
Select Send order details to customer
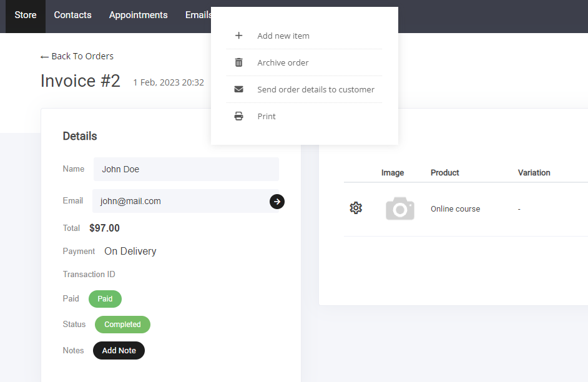(316, 89)
